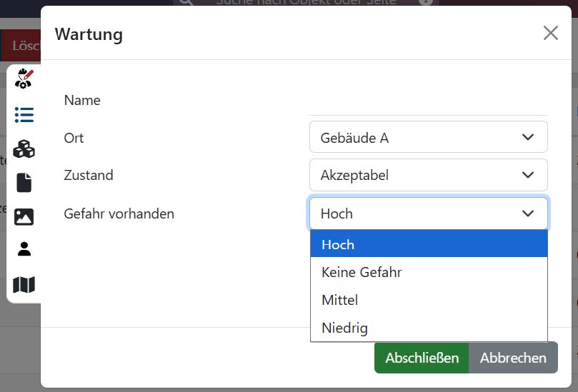The width and height of the screenshot is (578, 392).
Task: Focus the Name input field
Action: (x=428, y=102)
